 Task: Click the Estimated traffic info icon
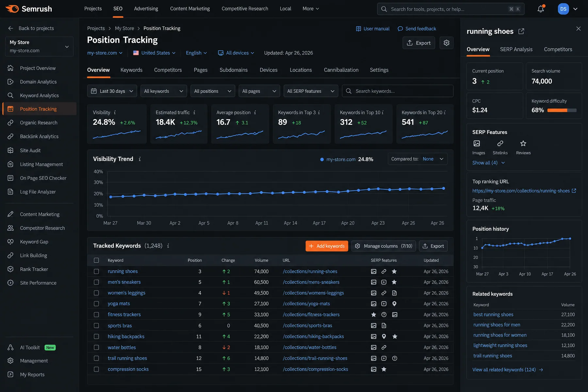(x=194, y=112)
